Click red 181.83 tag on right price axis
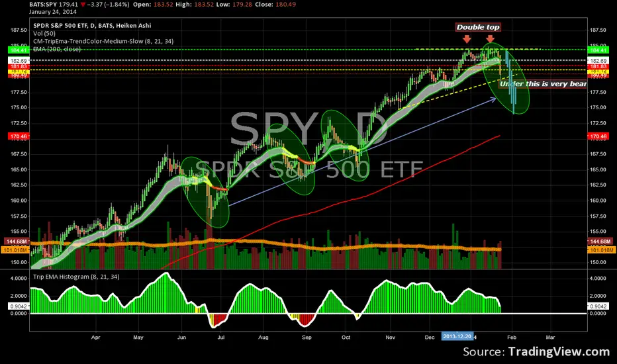This screenshot has width=617, height=364. (598, 66)
